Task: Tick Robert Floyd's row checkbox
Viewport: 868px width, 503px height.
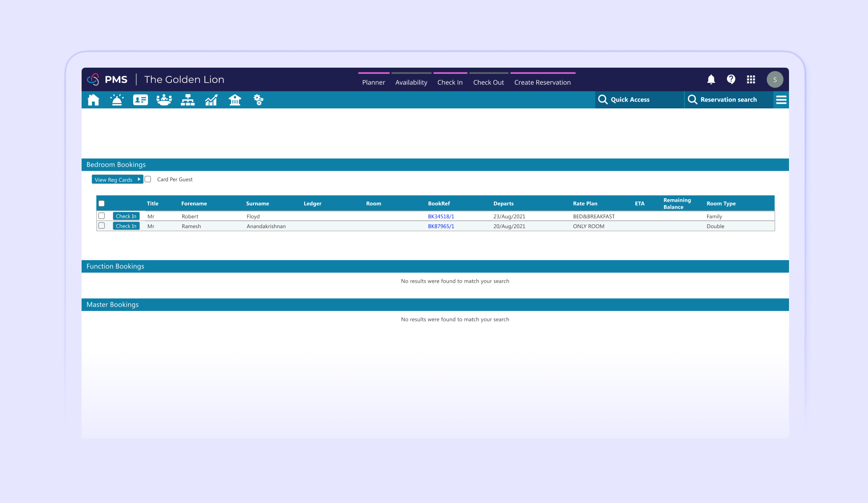Action: 102,216
